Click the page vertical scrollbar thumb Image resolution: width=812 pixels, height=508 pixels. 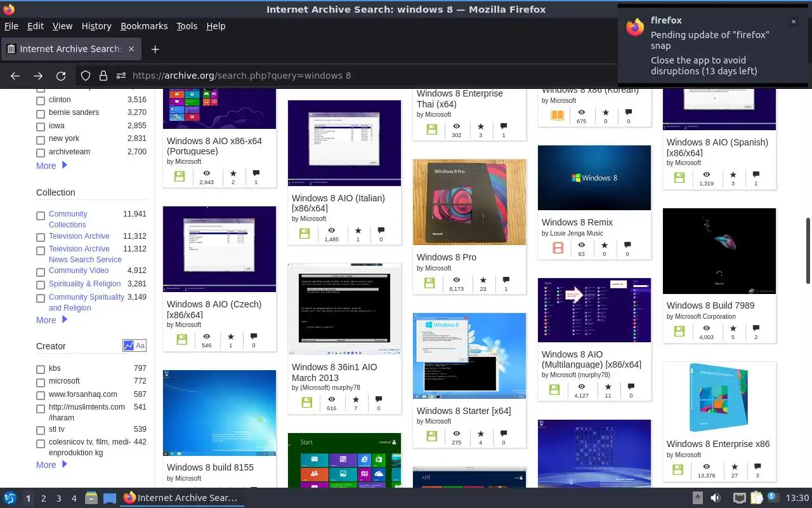(808, 250)
